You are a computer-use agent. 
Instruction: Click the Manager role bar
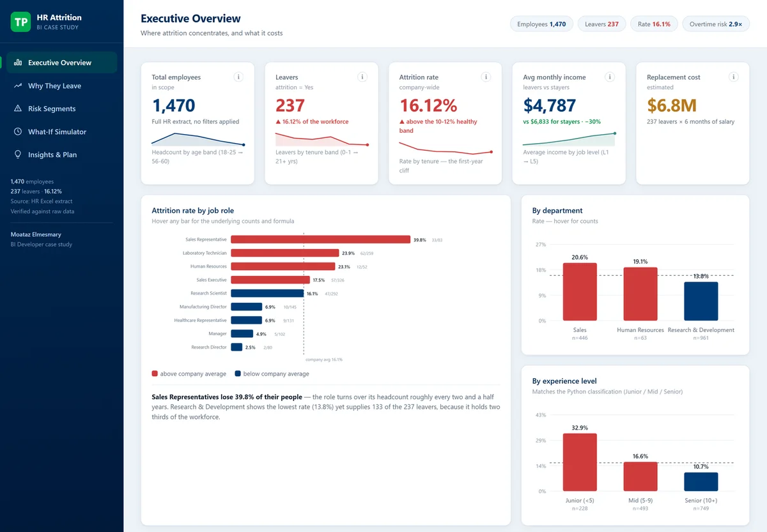(242, 333)
